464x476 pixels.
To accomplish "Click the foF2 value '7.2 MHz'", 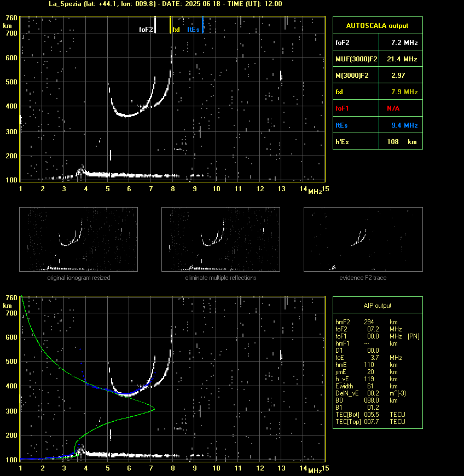I will click(x=404, y=43).
